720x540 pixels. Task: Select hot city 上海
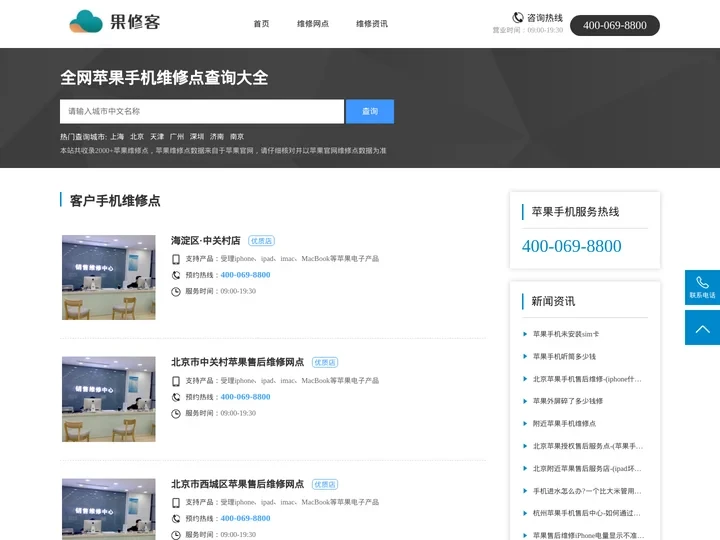(x=117, y=136)
